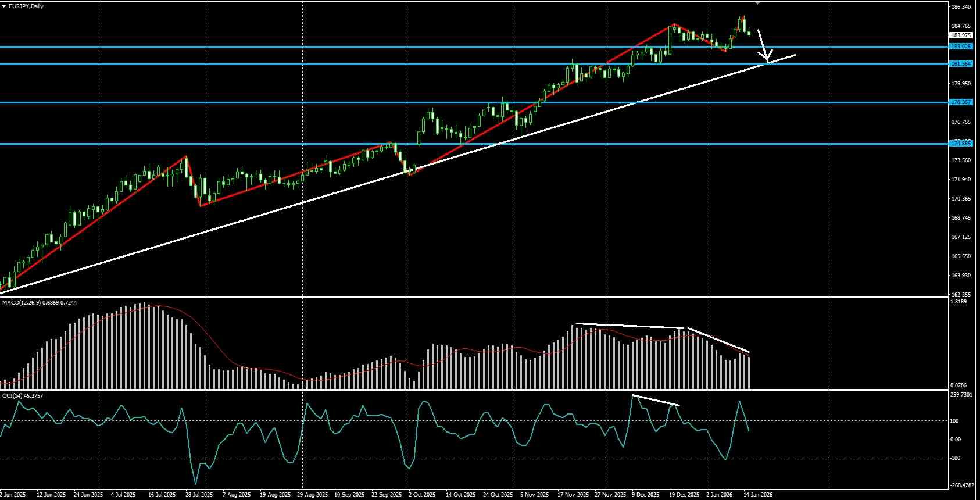Click the MACD scale value 1.8189
The width and height of the screenshot is (980, 500).
point(960,302)
